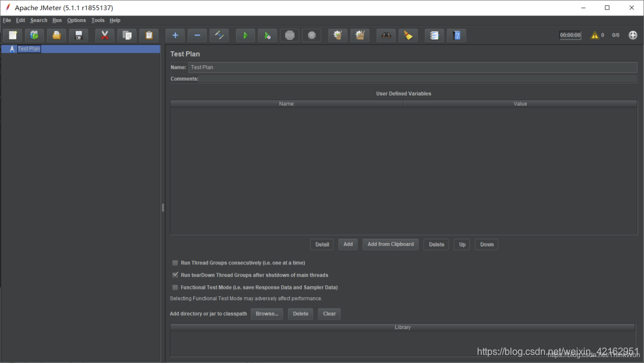Screen dimensions: 644x363
Task: Open the Options menu
Action: point(76,20)
